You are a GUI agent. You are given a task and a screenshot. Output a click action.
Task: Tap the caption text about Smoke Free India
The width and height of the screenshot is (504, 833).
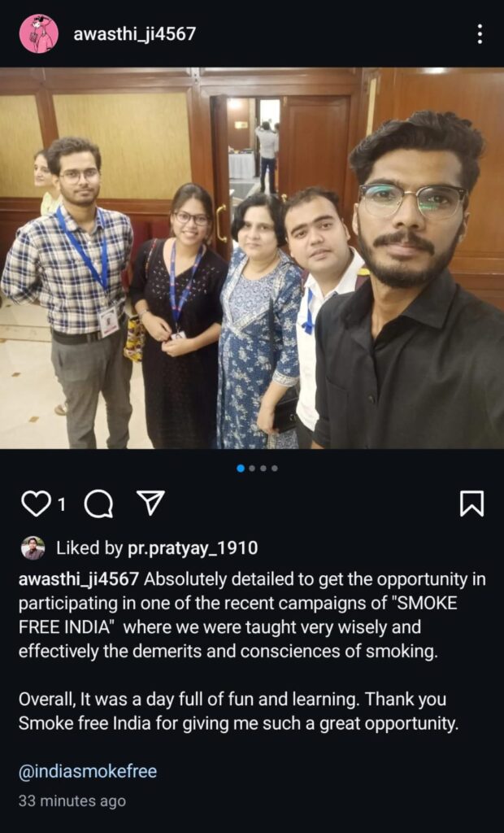252,650
